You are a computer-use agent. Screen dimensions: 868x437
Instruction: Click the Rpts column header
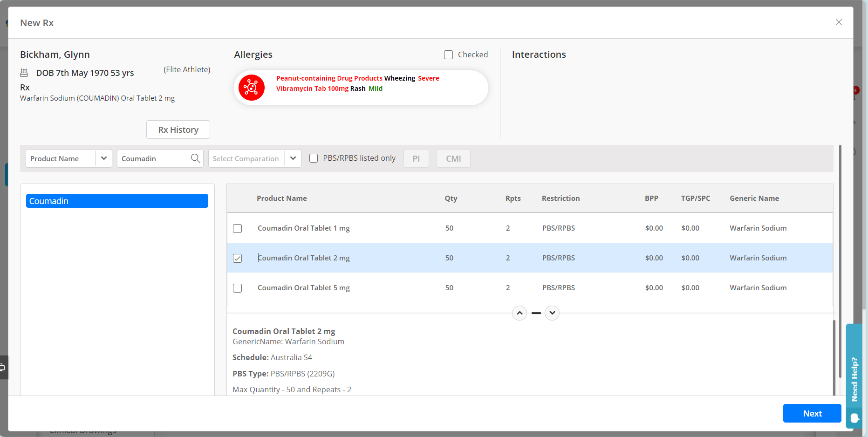point(513,198)
